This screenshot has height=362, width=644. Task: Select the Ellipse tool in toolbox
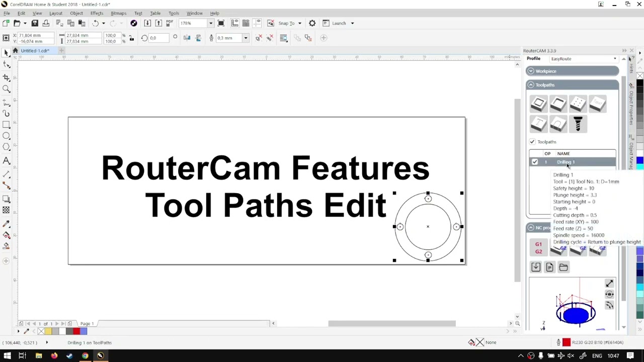click(x=6, y=136)
